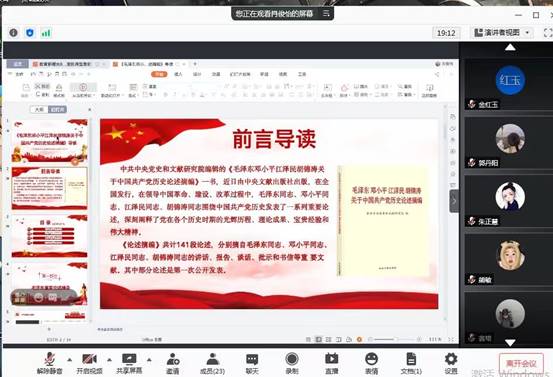Image resolution: width=553 pixels, height=377 pixels.
Task: Select the 设计 ribbon tab
Action: [x=197, y=74]
